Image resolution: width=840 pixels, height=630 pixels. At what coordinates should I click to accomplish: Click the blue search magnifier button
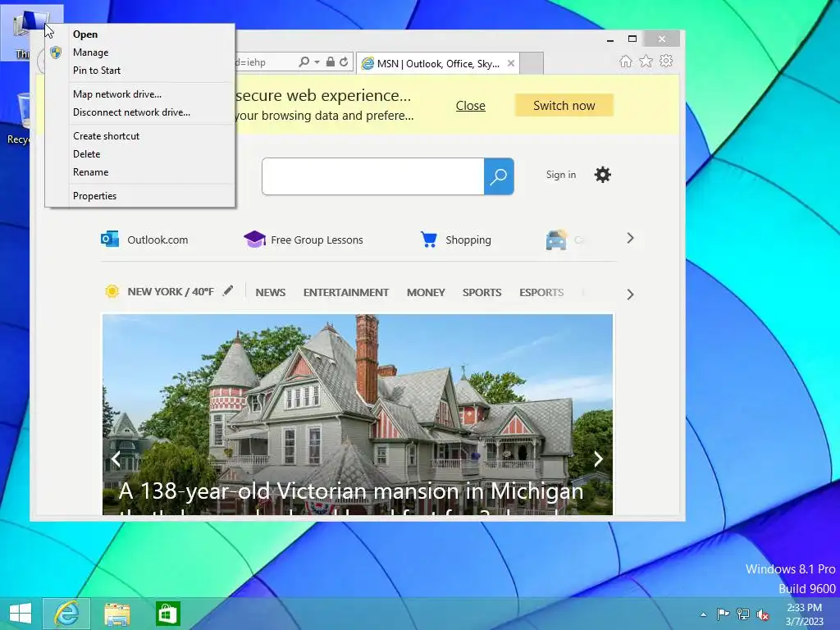tap(499, 176)
